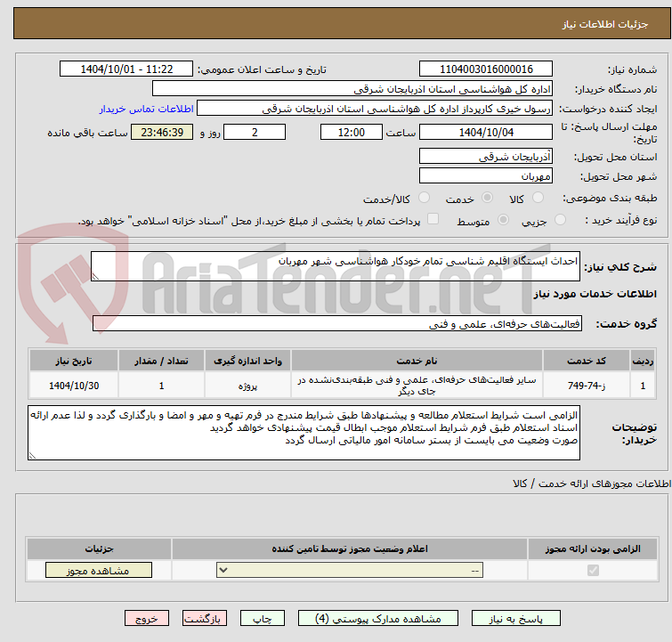672x642 pixels.
Task: View the license via مشاهده مجوز
Action: 99,571
